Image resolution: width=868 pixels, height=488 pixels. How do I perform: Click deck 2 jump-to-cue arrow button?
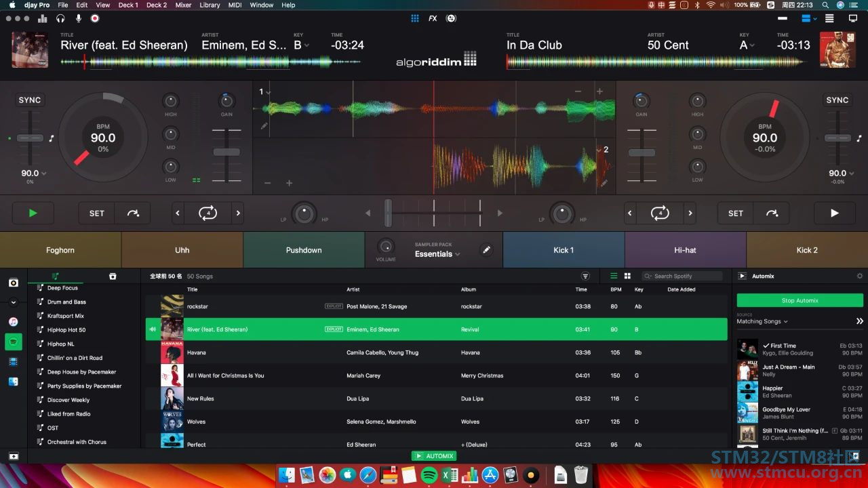pos(772,213)
